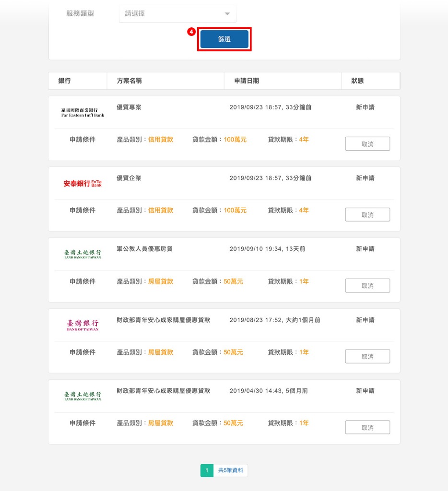448x491 pixels.
Task: Cancel the 軍公教人員優惠房貸 application
Action: pyautogui.click(x=367, y=286)
